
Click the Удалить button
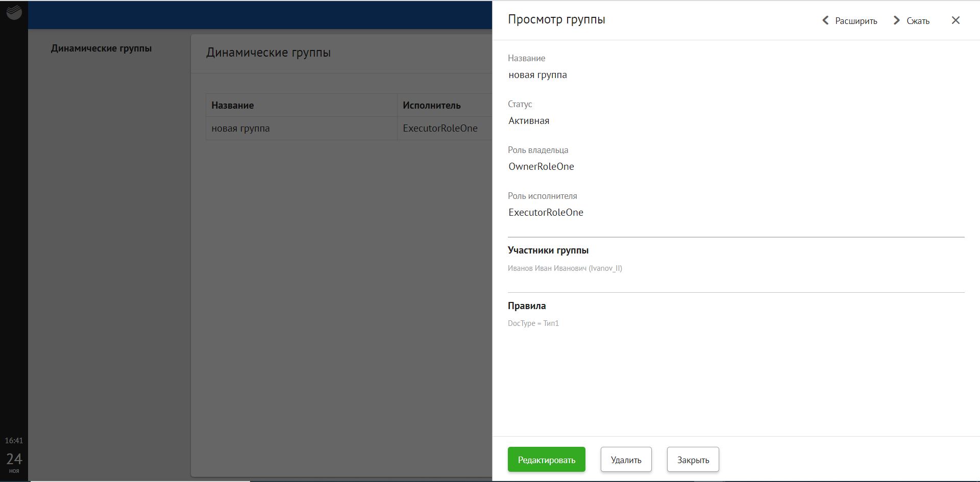626,460
